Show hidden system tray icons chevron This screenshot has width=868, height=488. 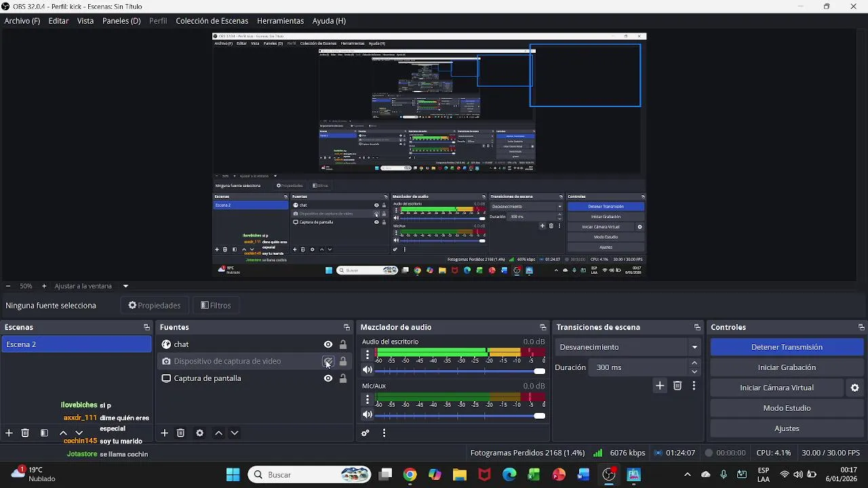coord(688,474)
